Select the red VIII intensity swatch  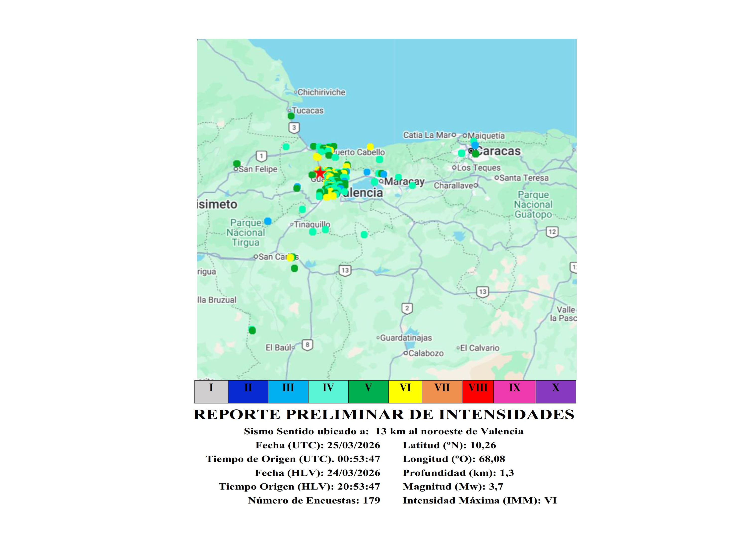click(478, 392)
